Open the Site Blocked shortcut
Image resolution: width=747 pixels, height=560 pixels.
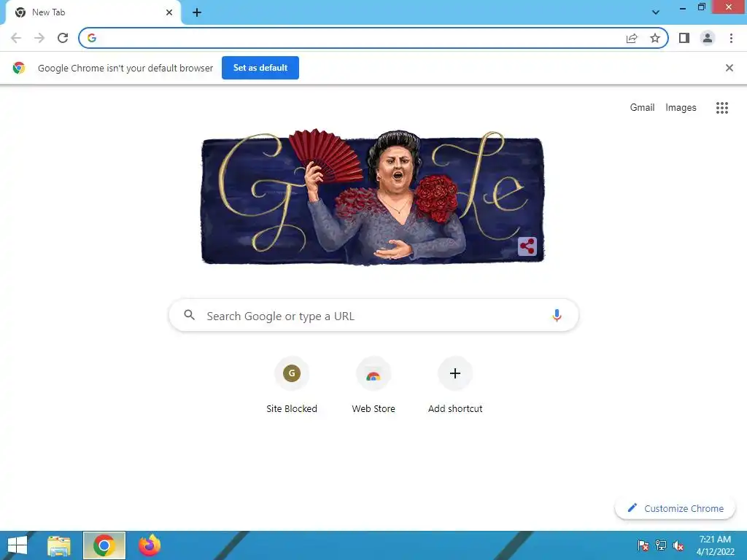pos(292,385)
